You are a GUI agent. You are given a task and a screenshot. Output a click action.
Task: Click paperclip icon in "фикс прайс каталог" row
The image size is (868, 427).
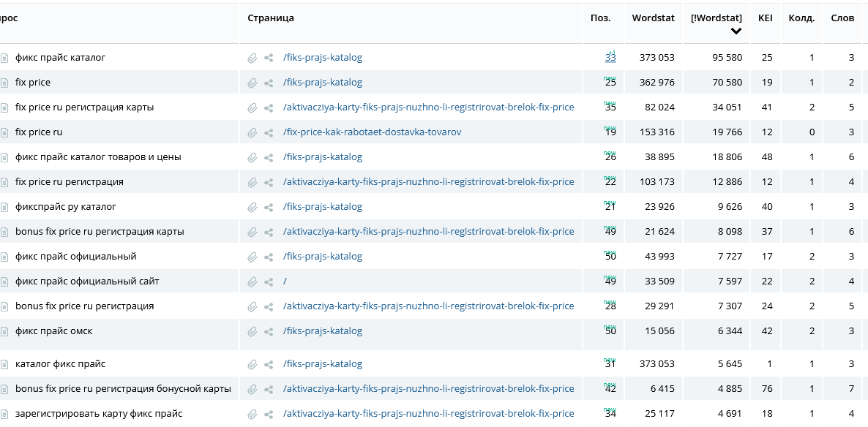tap(252, 58)
